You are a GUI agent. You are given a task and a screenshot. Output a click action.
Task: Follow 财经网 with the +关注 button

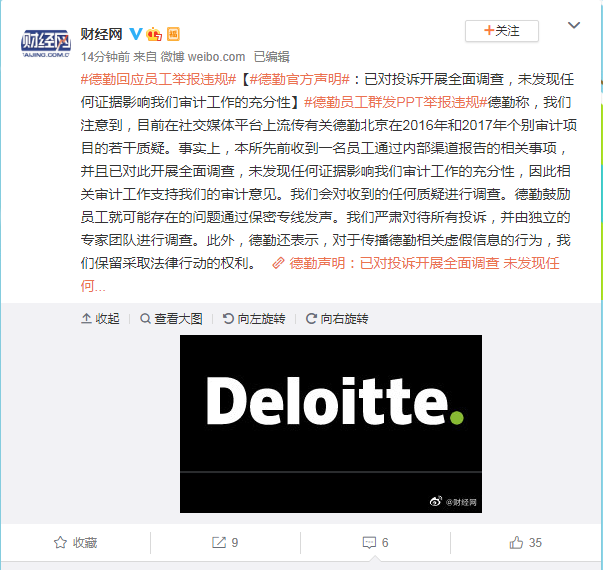pos(501,31)
